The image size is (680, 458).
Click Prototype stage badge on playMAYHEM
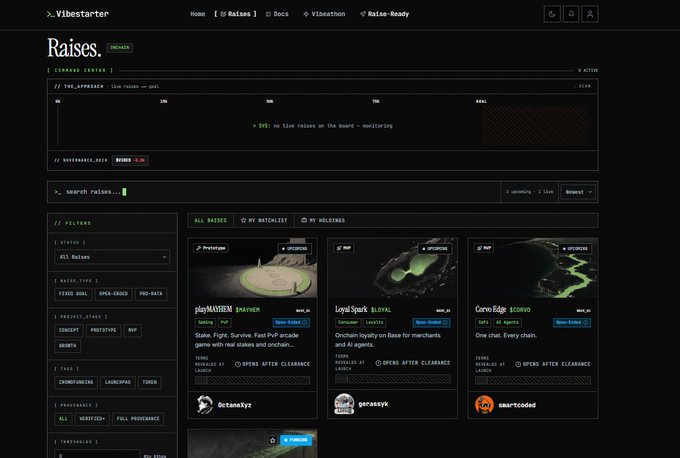pos(211,248)
